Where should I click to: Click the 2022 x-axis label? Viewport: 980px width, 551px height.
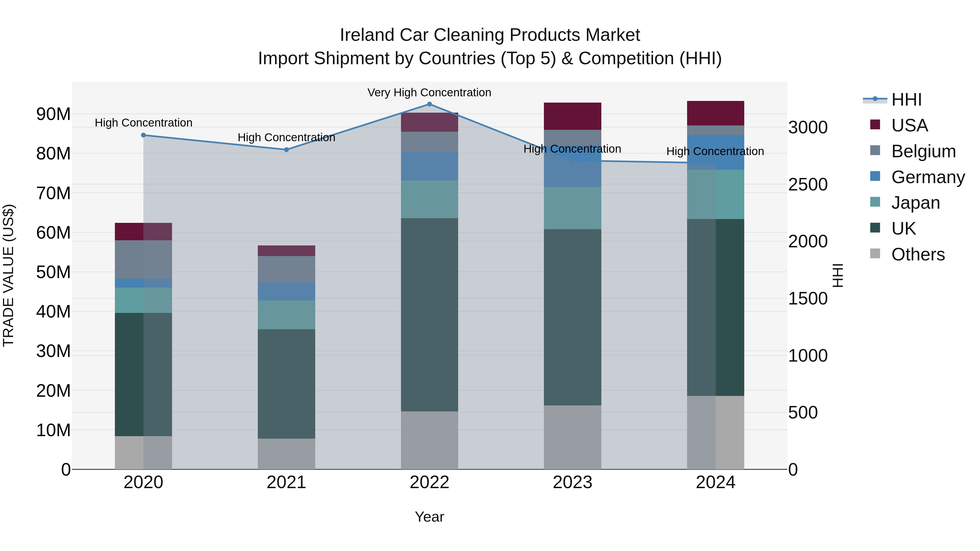(430, 482)
